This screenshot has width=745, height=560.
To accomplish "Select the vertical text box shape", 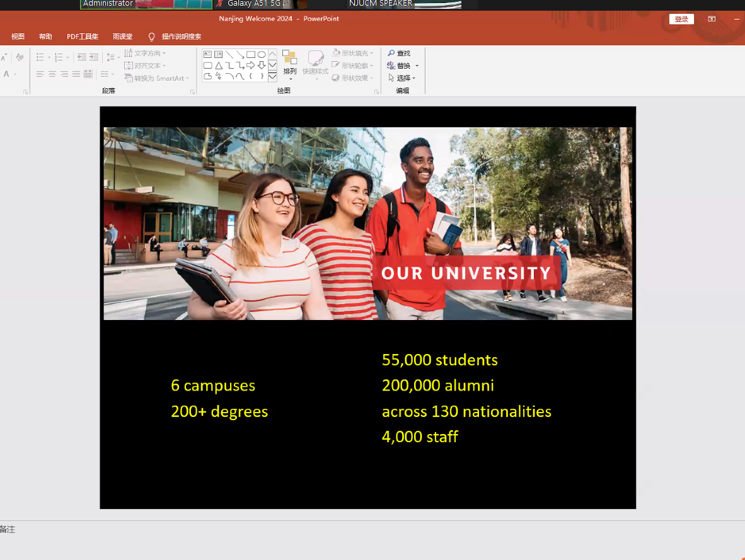I will click(x=219, y=54).
